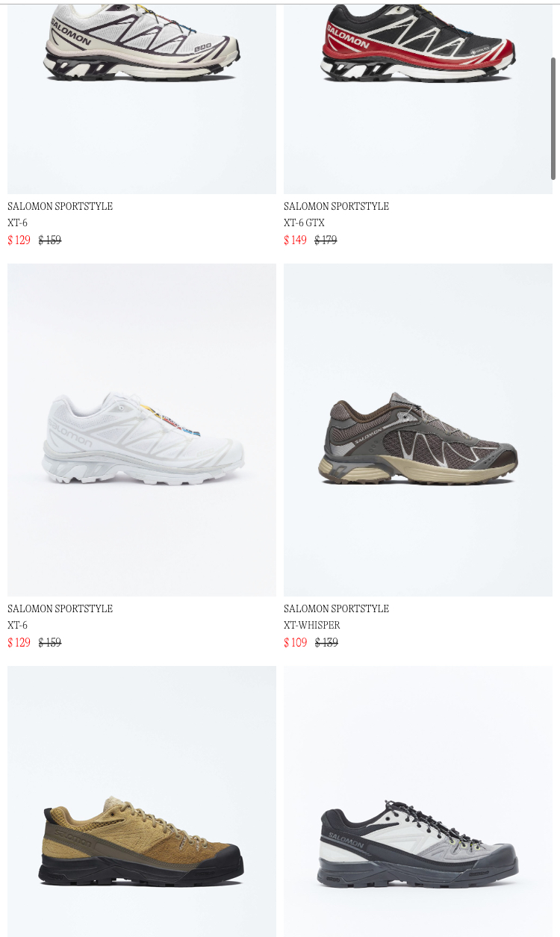Select the XT-6 title under the cream sneaker

point(17,222)
